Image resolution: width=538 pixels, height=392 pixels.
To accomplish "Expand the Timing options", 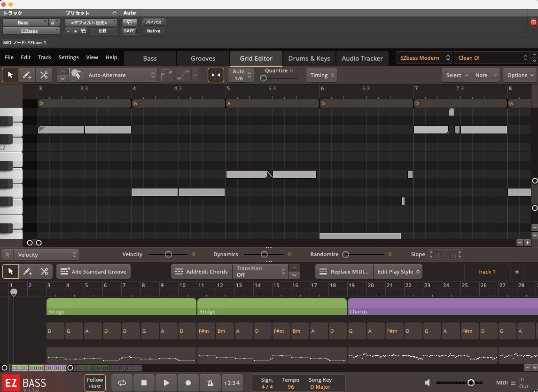I will pos(321,75).
